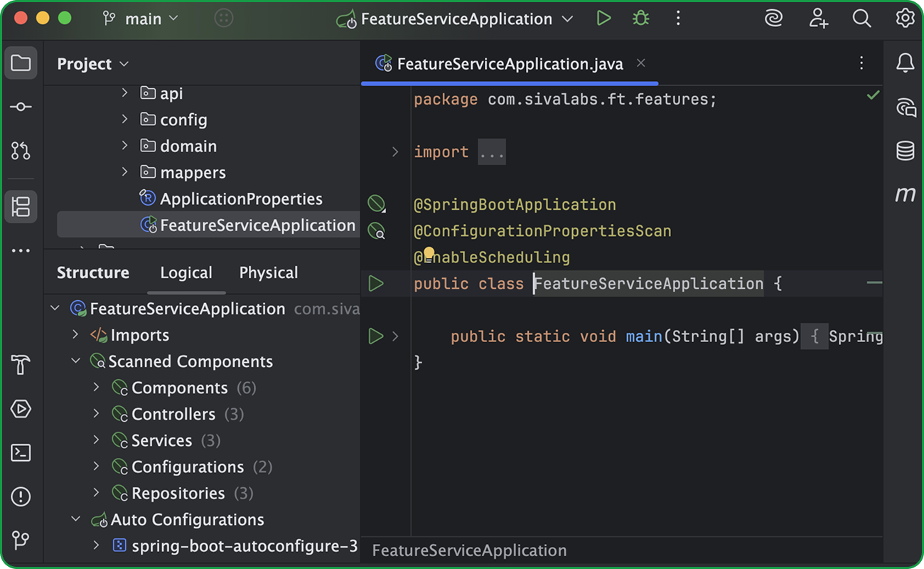
Task: Open the Project tool window folder icon
Action: coord(21,63)
